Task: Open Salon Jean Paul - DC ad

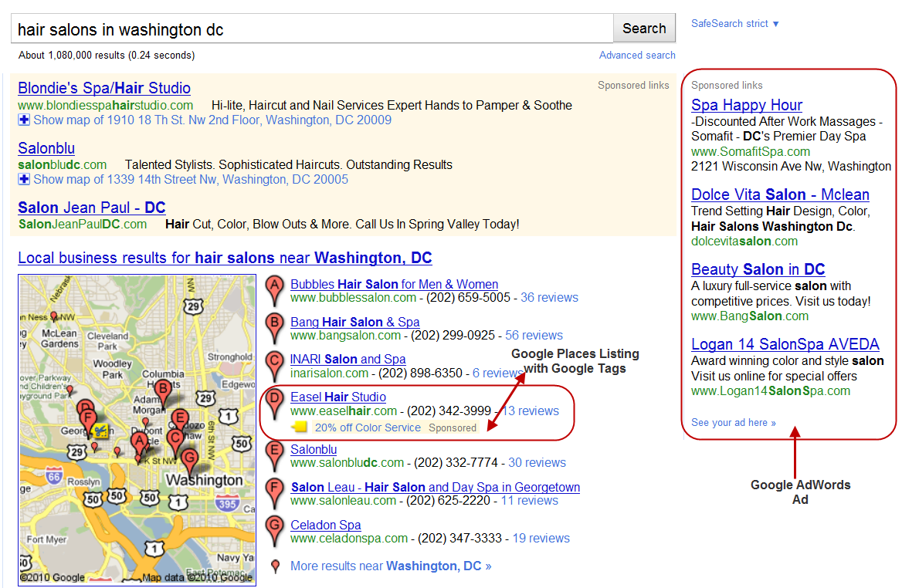Action: (x=91, y=208)
